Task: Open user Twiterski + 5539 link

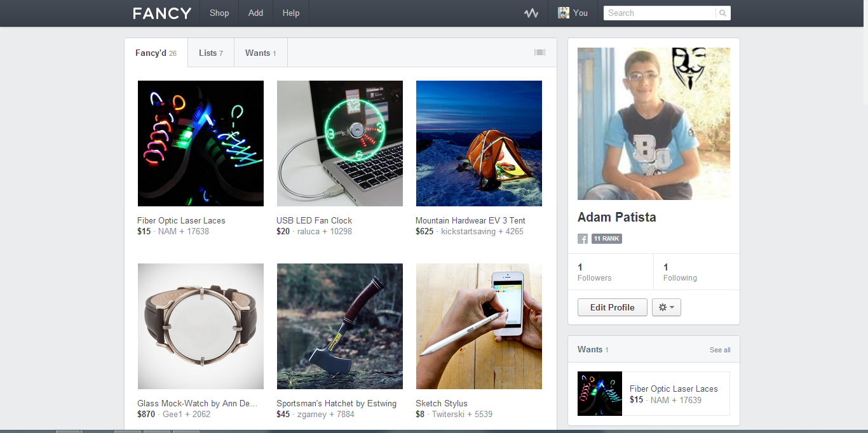Action: [462, 414]
